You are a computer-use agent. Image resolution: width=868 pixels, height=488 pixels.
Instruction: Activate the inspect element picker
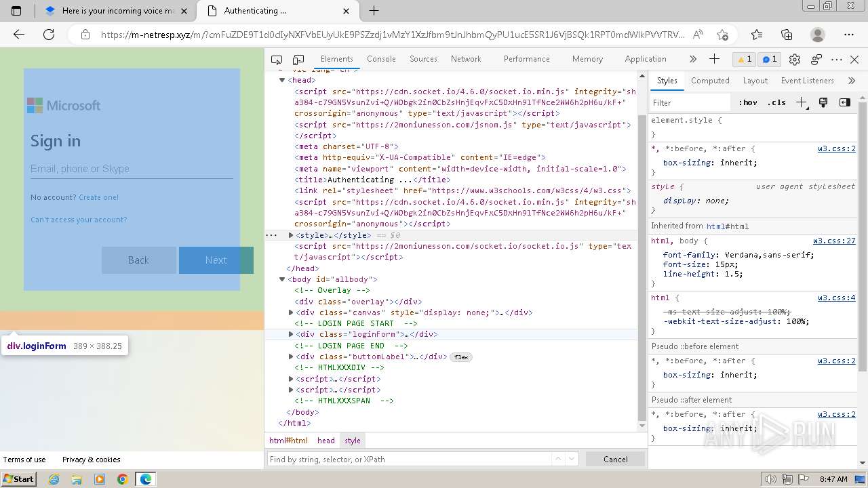[277, 60]
